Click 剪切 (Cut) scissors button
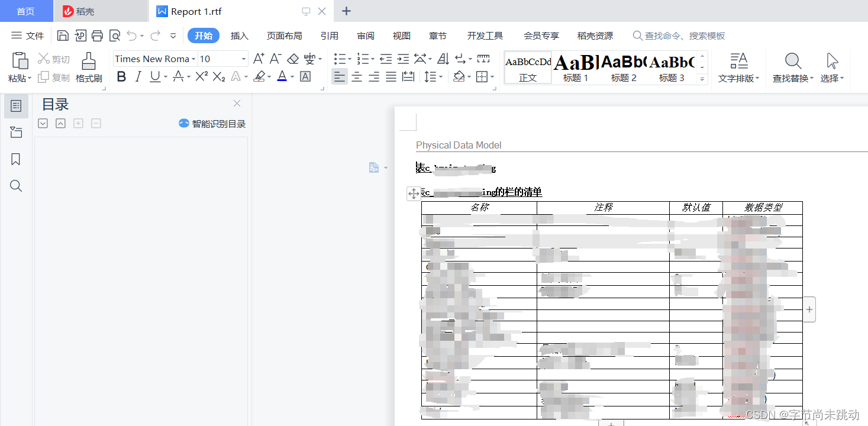868x426 pixels. pyautogui.click(x=54, y=59)
